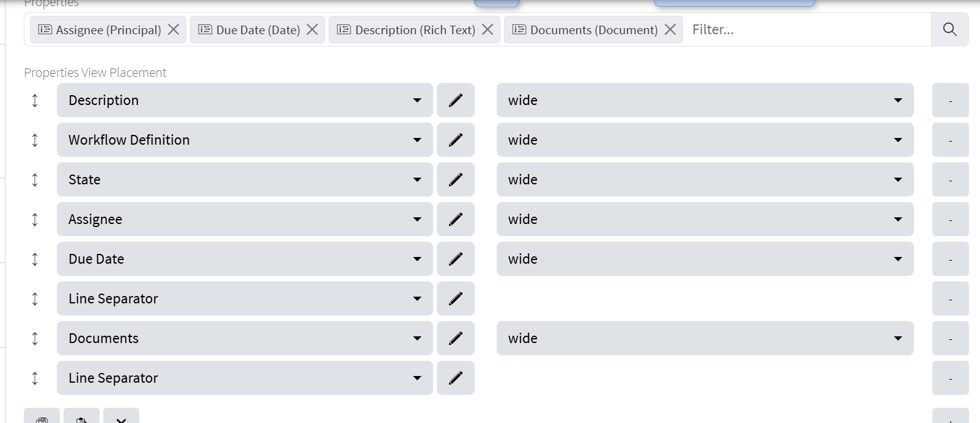Viewport: 980px width, 423px height.
Task: Click minus button on Due Date row
Action: pos(950,259)
